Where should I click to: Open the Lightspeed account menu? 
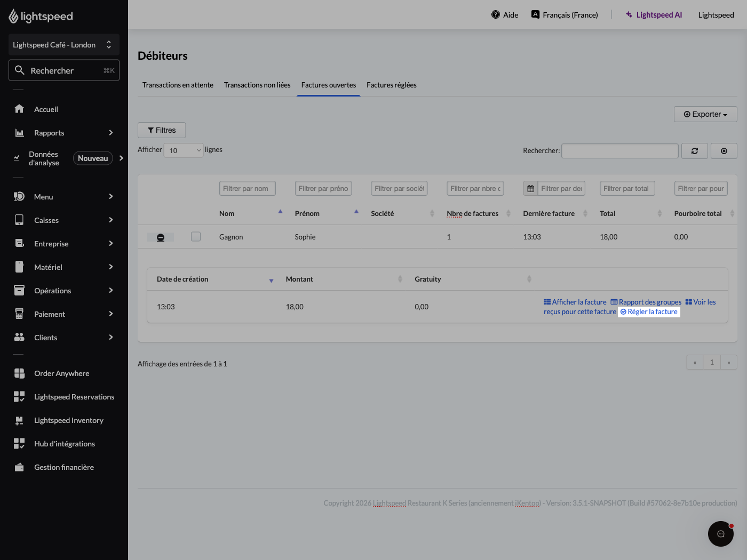click(716, 15)
